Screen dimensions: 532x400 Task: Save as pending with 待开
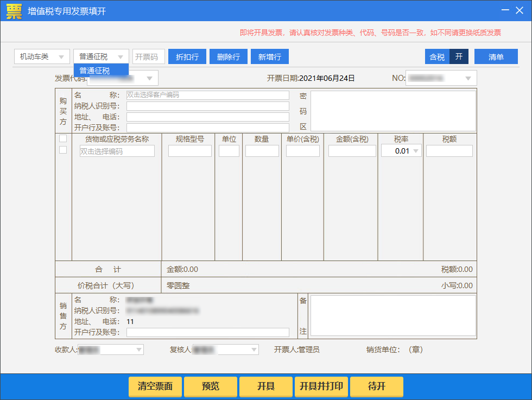(377, 386)
